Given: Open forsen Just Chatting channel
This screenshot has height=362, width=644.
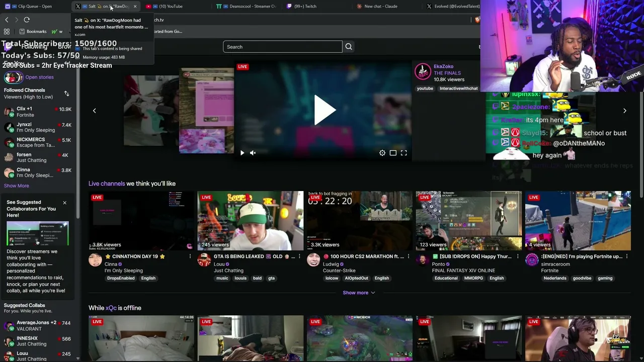Looking at the screenshot, I should click(x=38, y=157).
